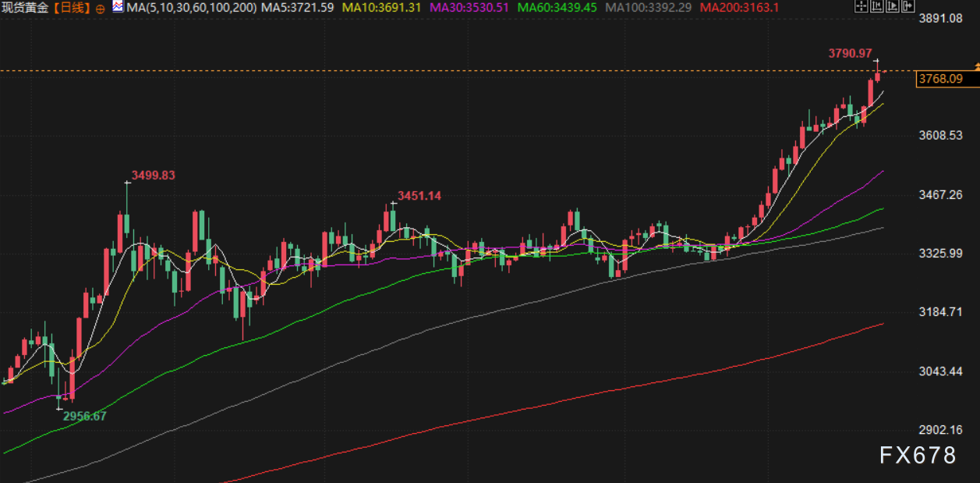
Task: Click the second top-right chart toolbar icon
Action: coord(876,7)
